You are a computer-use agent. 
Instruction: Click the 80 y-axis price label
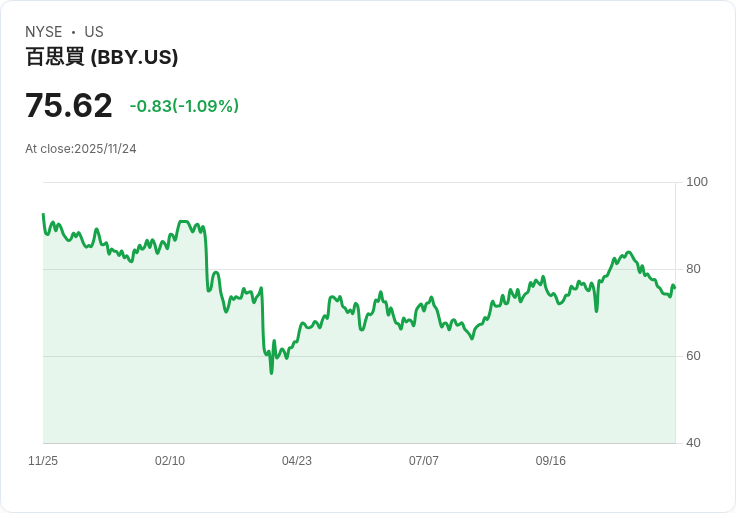[x=694, y=269]
